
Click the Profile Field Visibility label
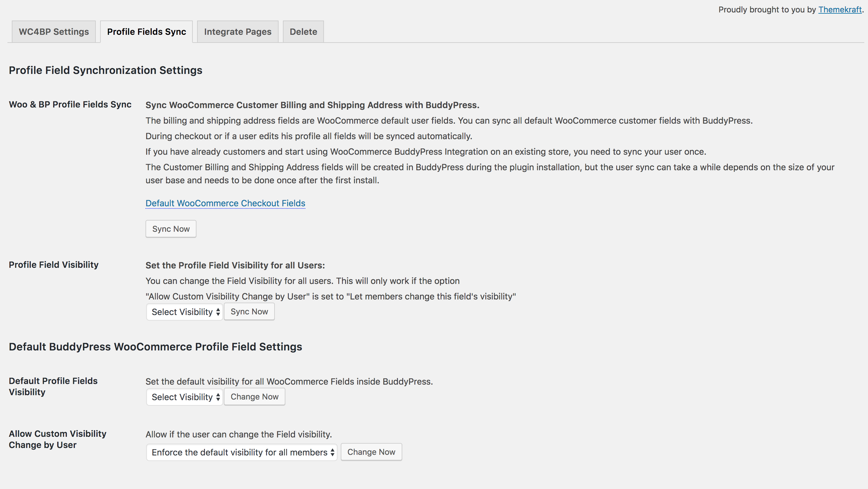pyautogui.click(x=53, y=265)
